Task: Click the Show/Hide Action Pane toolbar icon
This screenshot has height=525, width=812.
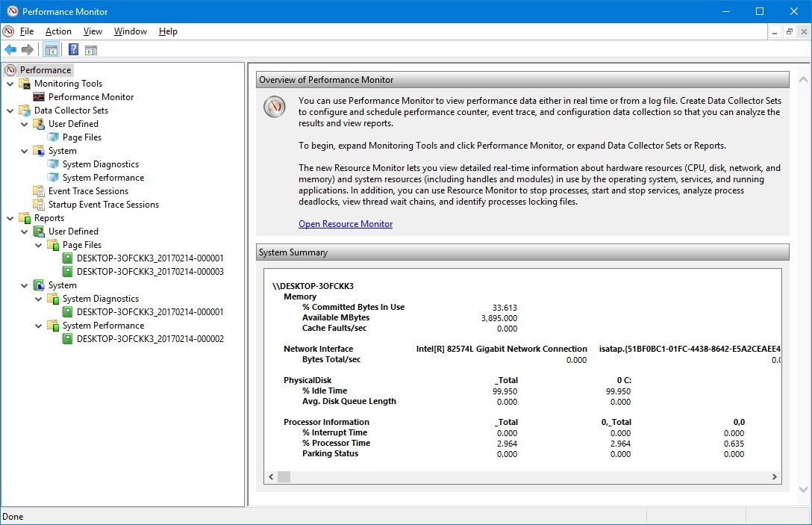Action: 92,49
